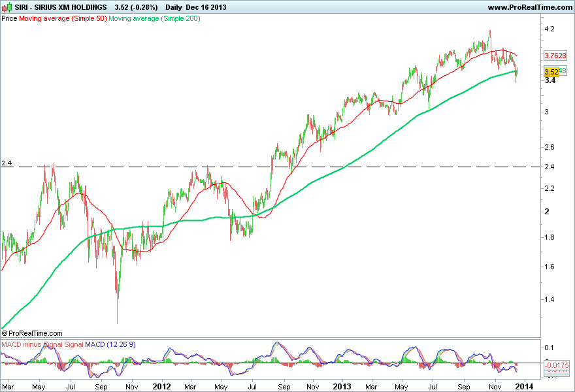The image size is (575, 392).
Task: Click the Nov label just before 2012
Action: tap(131, 387)
